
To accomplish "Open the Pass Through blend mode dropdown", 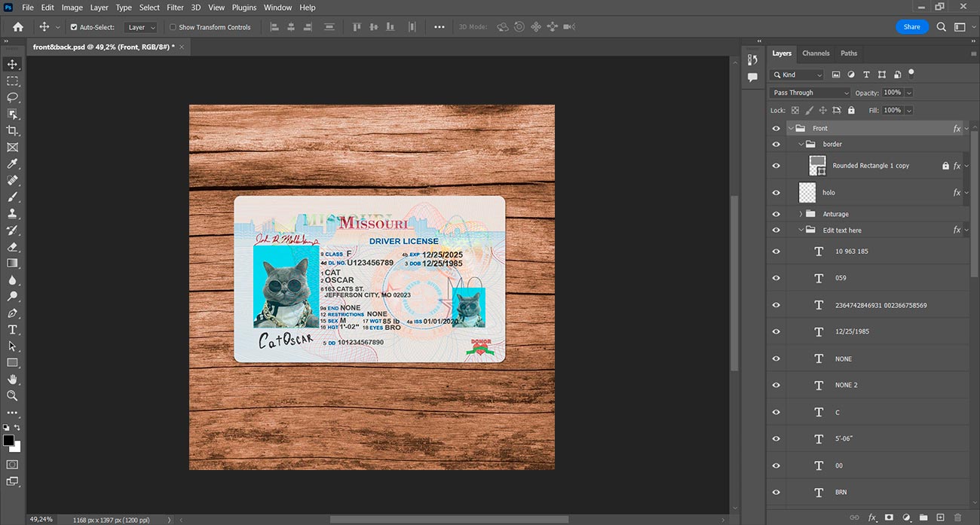I will 810,93.
